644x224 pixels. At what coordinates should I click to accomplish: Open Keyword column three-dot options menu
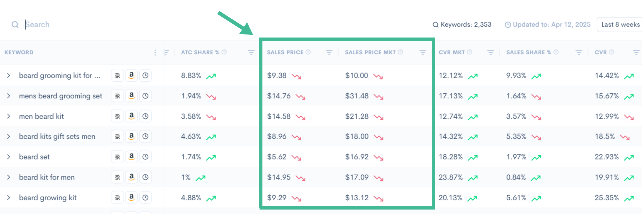pos(155,53)
